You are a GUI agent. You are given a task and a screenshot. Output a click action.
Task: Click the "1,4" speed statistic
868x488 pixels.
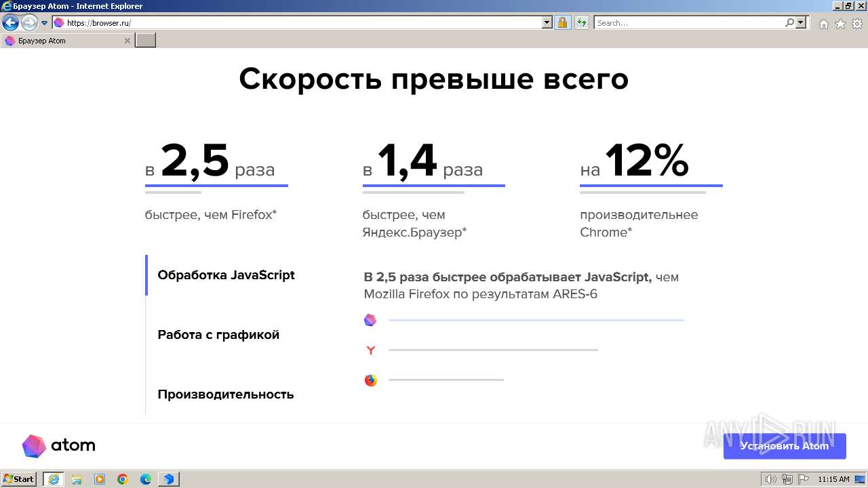click(x=408, y=161)
